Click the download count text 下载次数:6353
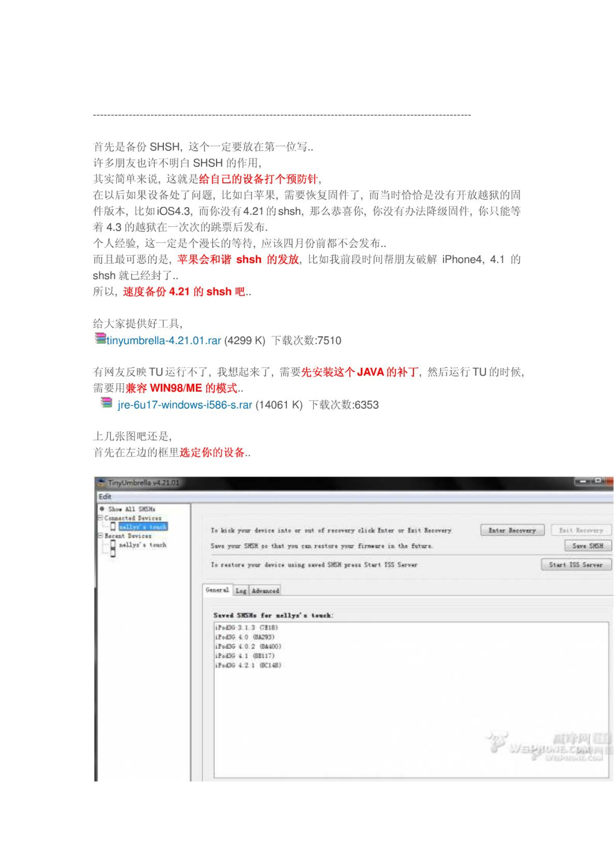Viewport: 614px width, 868px height. coord(343,405)
